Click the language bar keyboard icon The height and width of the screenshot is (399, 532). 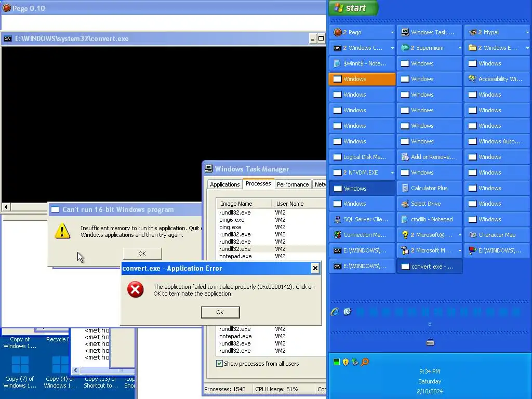tap(430, 343)
